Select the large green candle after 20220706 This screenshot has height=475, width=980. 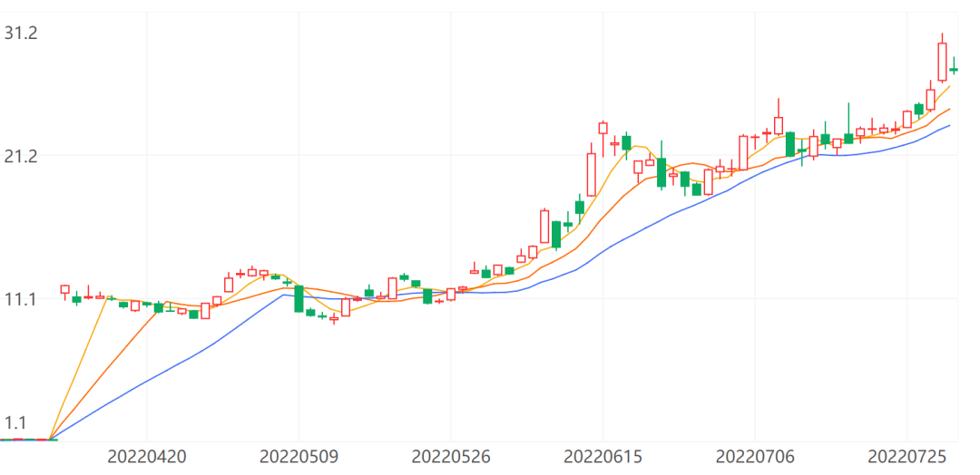coord(790,143)
